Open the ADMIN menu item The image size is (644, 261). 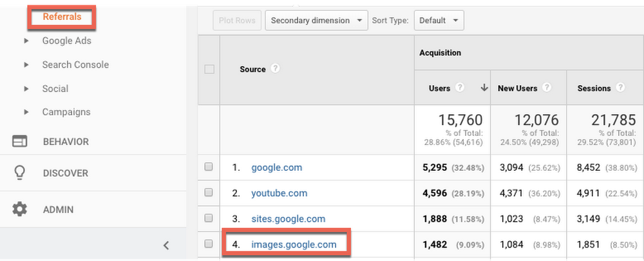tap(59, 209)
